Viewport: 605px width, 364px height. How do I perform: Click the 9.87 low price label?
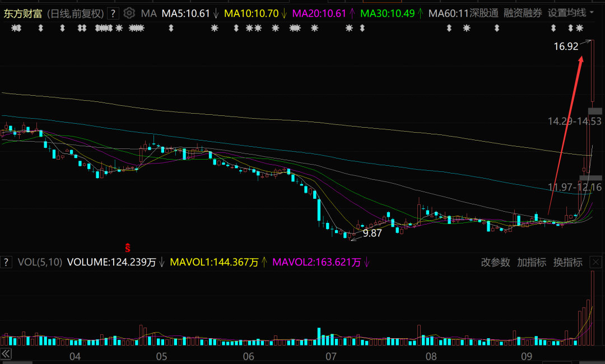(x=373, y=234)
